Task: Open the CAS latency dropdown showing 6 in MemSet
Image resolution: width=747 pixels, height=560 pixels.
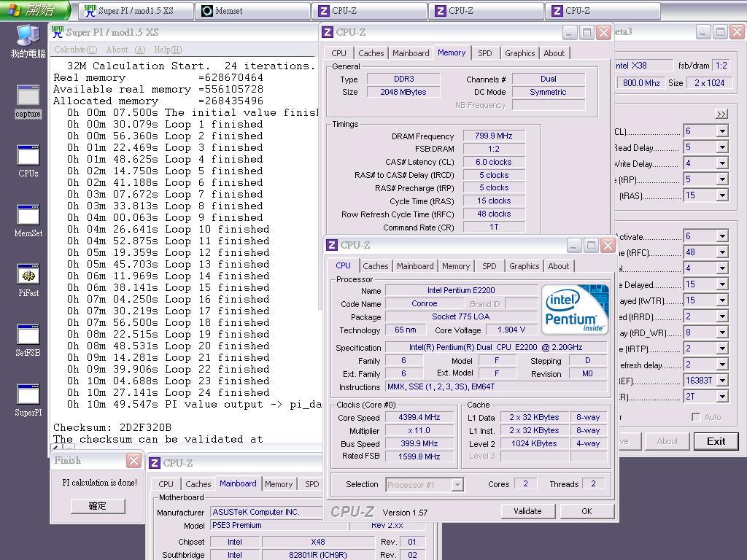Action: 723,131
